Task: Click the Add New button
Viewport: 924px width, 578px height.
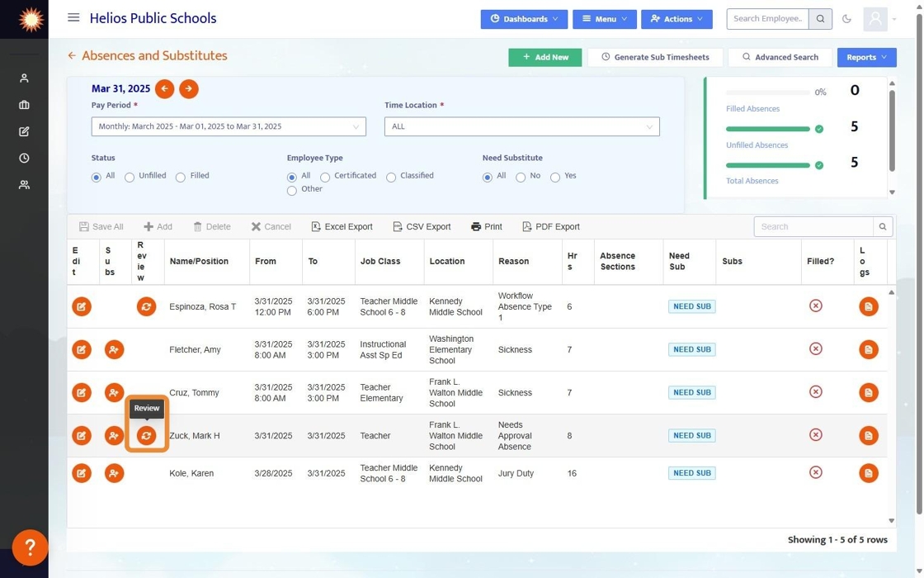Action: click(x=545, y=57)
